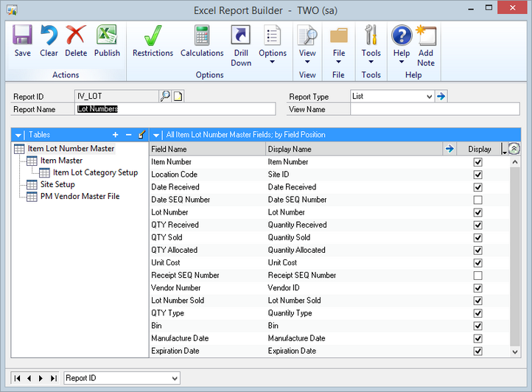Screen dimensions: 532x392
Task: Save the report with the Save icon
Action: 22,35
